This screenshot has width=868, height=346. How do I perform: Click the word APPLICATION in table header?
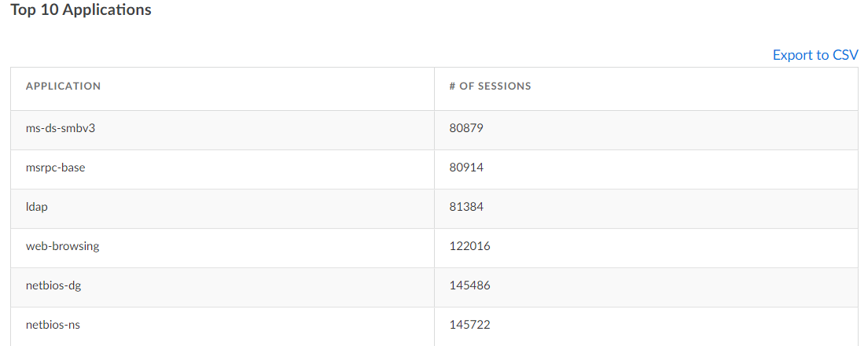63,86
